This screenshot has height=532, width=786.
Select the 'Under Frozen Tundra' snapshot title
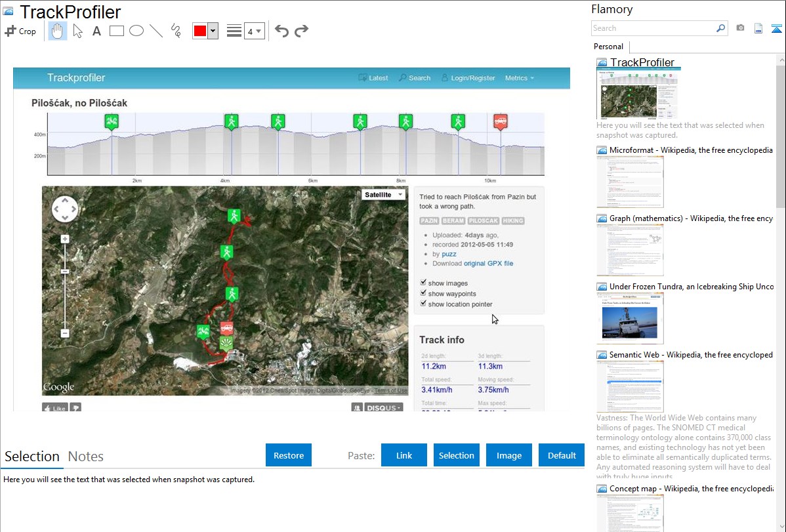692,286
